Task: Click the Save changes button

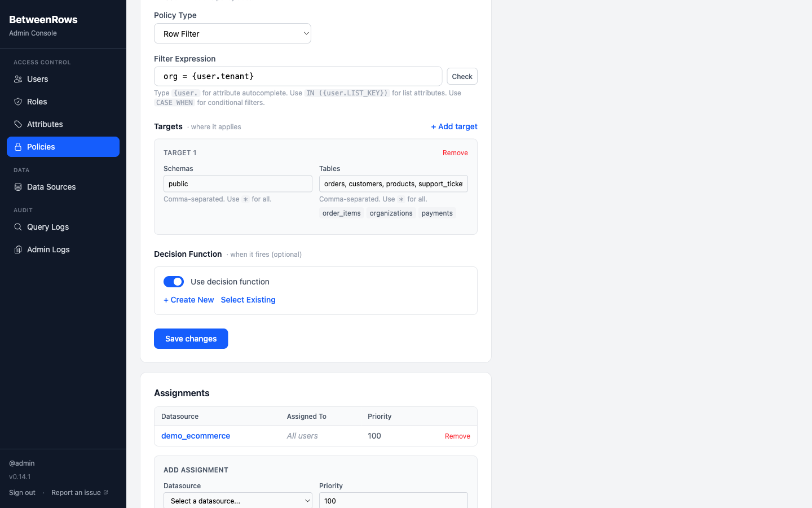Action: (191, 339)
